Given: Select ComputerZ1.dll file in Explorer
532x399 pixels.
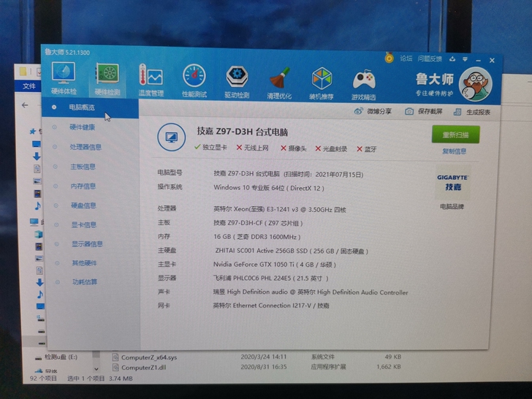Looking at the screenshot, I should point(140,368).
